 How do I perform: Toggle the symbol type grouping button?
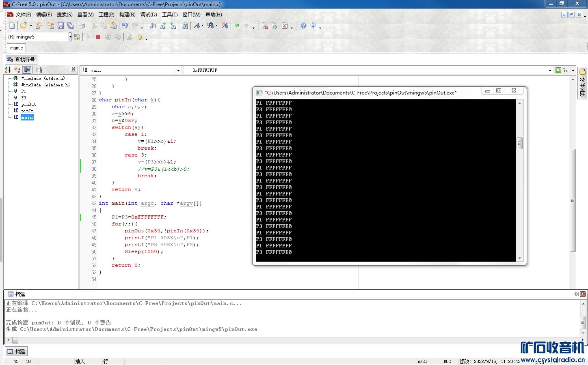coord(17,70)
